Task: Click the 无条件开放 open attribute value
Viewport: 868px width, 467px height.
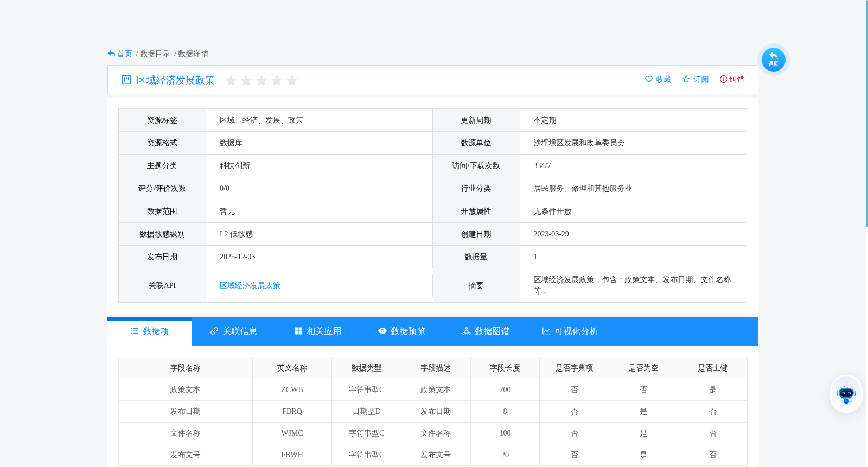Action: [x=552, y=212]
